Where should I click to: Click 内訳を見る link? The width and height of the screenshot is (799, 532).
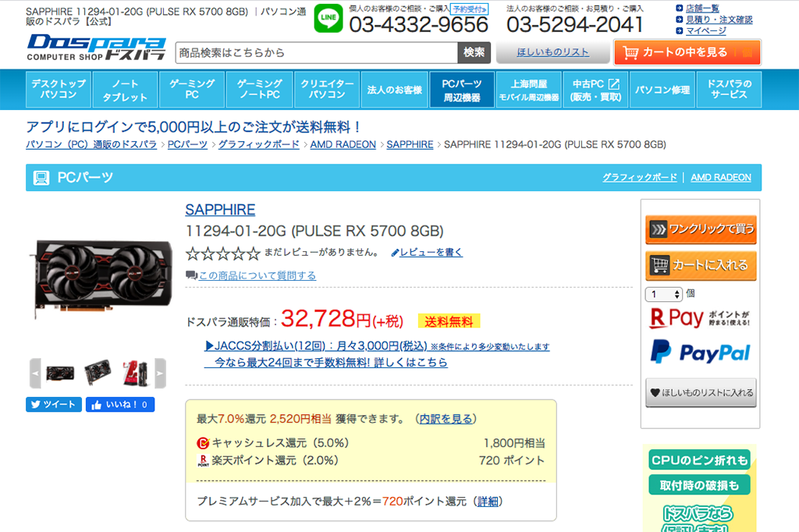tap(446, 419)
